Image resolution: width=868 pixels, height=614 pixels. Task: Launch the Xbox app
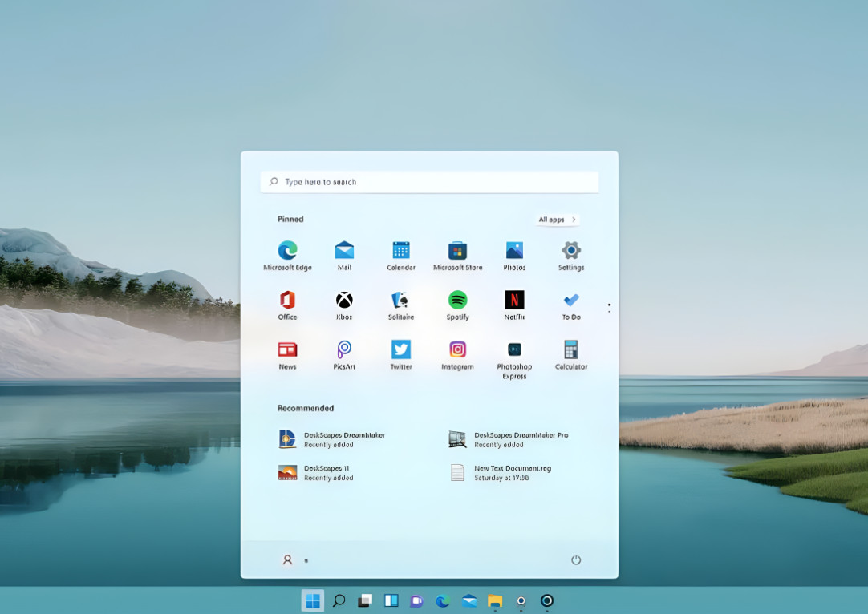point(344,301)
